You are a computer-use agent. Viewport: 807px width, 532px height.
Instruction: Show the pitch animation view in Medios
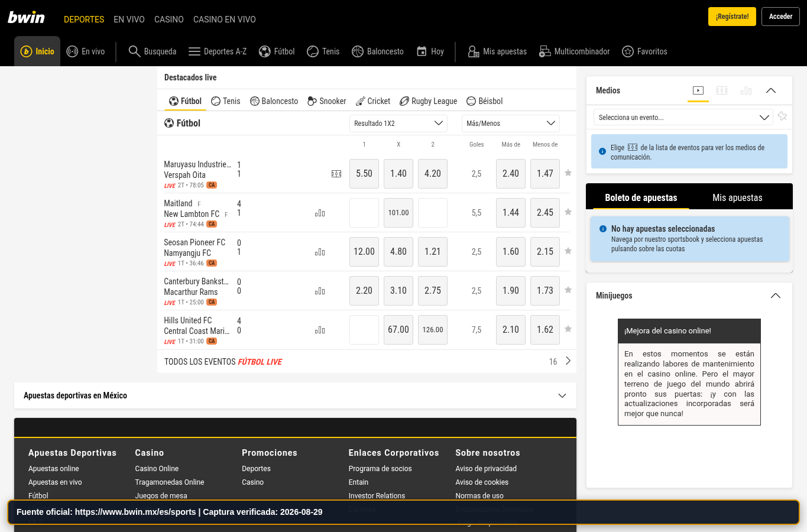point(722,90)
